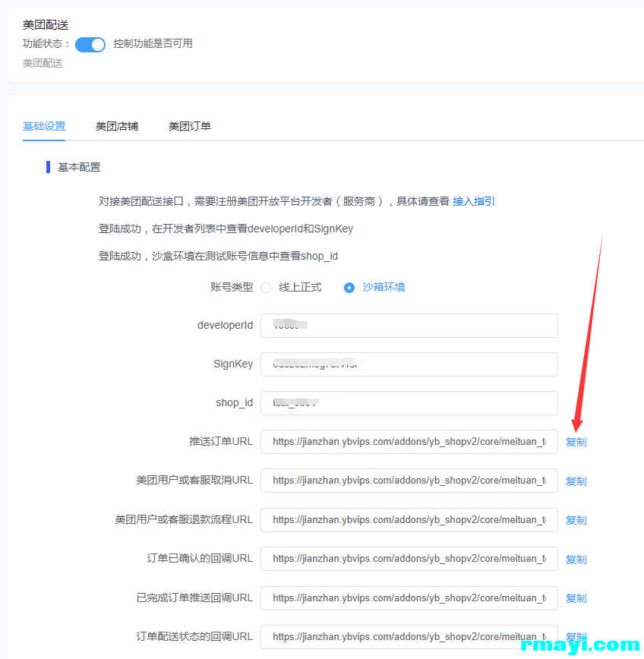Toggle the 功能状态 switch off

90,45
